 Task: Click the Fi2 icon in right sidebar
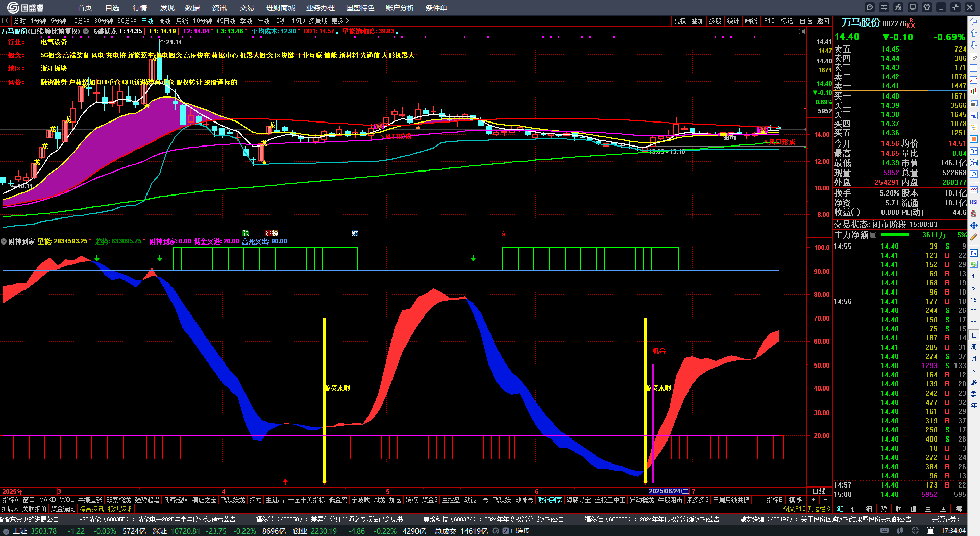tap(974, 151)
